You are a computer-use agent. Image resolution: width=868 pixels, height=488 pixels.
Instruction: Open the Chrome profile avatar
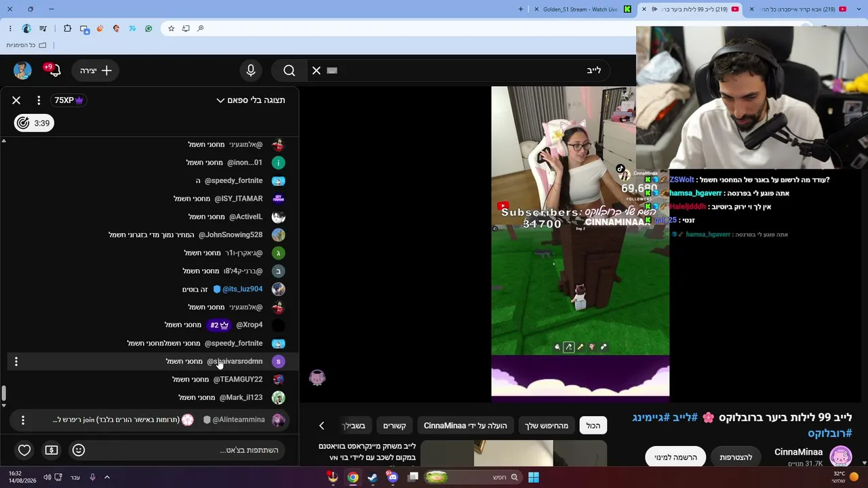pos(26,28)
